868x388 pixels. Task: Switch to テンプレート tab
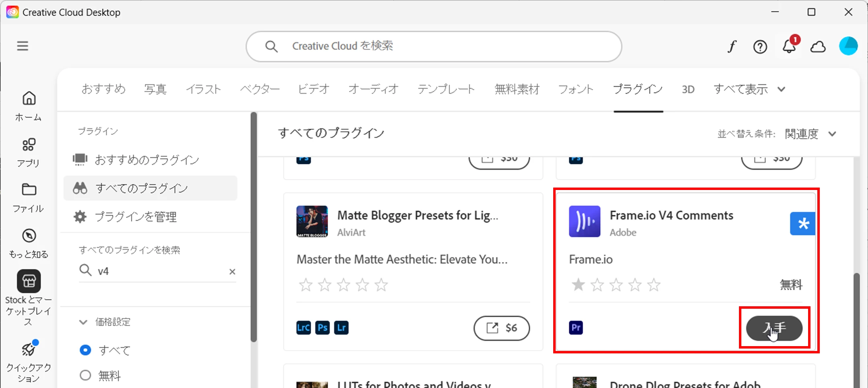point(446,89)
